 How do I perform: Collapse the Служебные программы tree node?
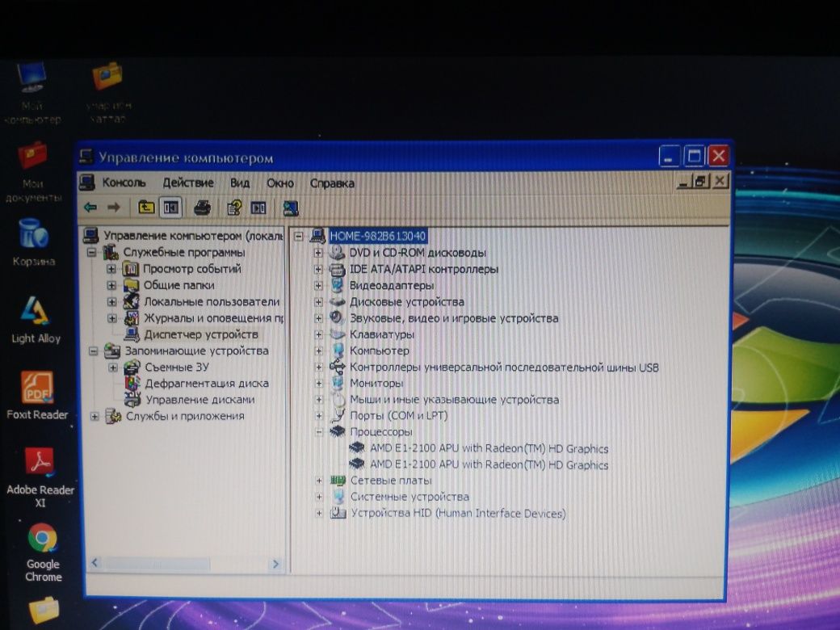click(92, 252)
